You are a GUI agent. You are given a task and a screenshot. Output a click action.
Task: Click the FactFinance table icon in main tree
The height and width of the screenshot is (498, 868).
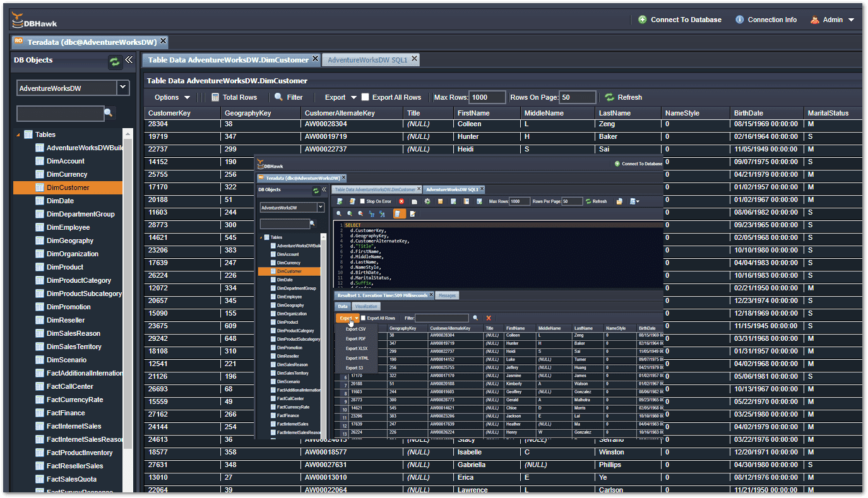40,413
